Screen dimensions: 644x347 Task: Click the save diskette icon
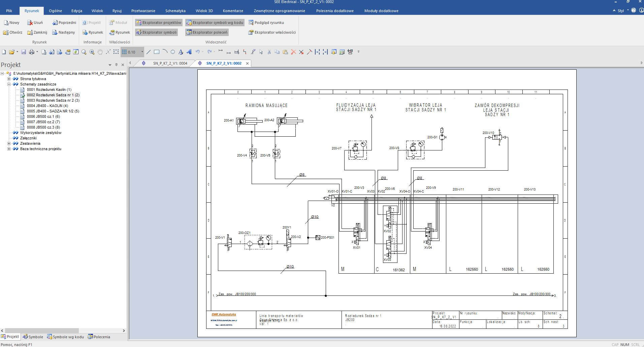pyautogui.click(x=24, y=52)
